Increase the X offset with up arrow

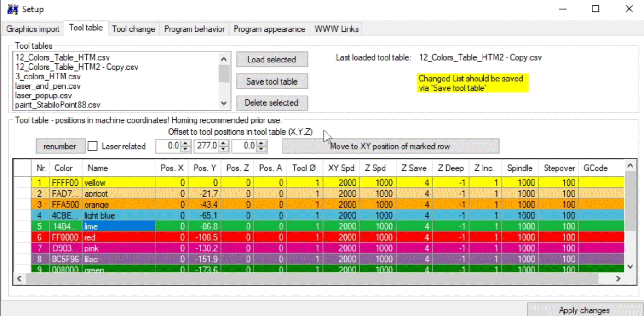185,144
